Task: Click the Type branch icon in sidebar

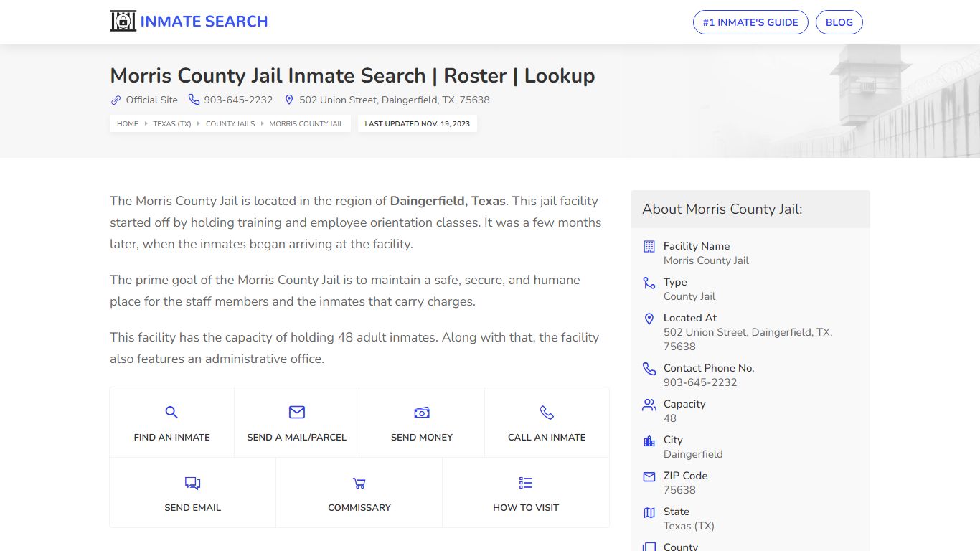Action: [x=649, y=283]
